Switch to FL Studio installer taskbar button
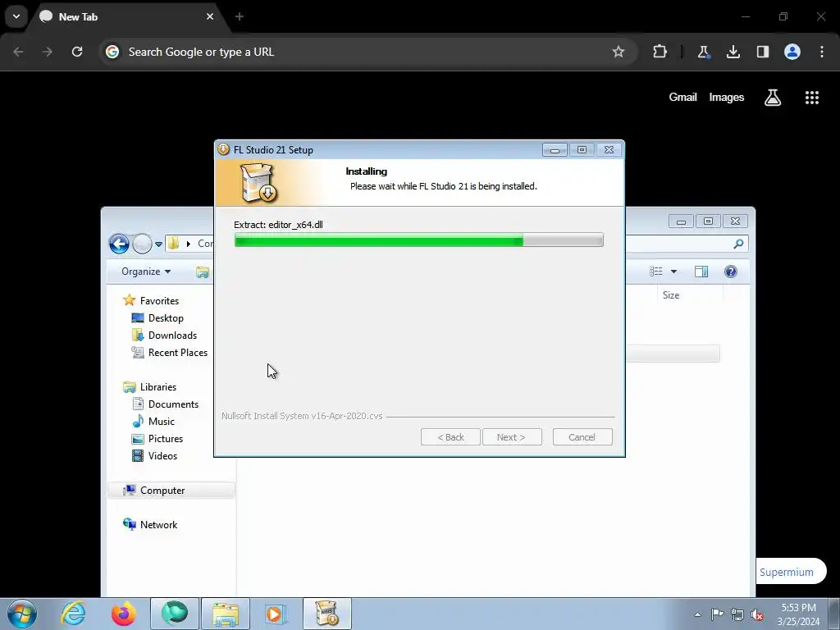Image resolution: width=840 pixels, height=630 pixels. 327,614
